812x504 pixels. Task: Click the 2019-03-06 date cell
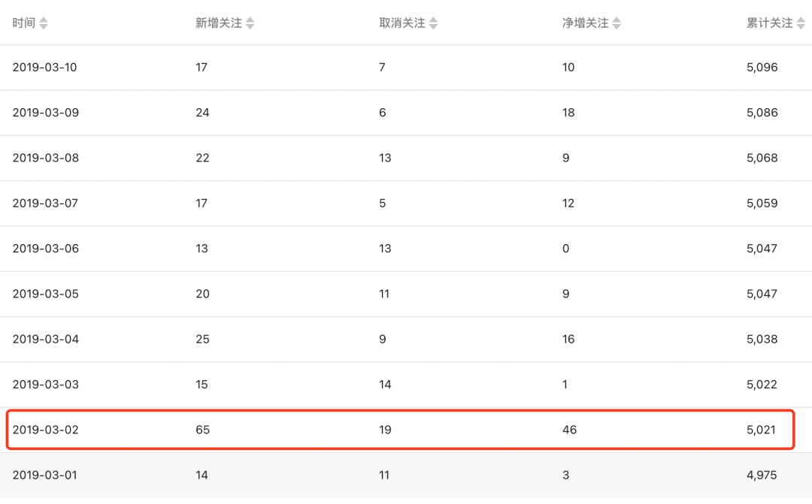46,249
